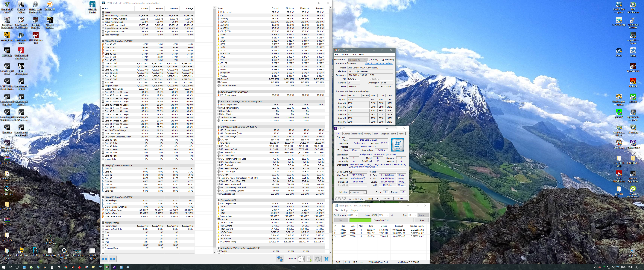Image resolution: width=644 pixels, height=270 pixels.
Task: Click HWiNFO expand columns arrows icon
Action: pyautogui.click(x=104, y=259)
